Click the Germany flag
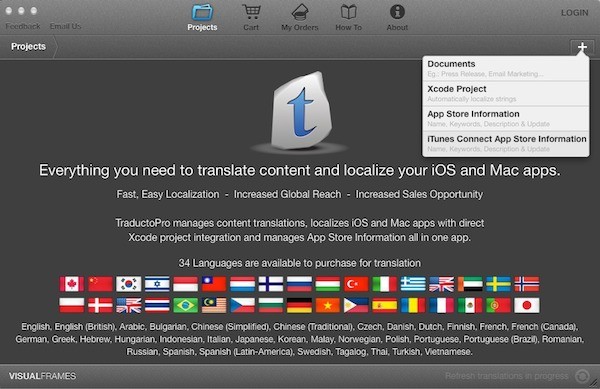The image size is (600, 389). (299, 306)
